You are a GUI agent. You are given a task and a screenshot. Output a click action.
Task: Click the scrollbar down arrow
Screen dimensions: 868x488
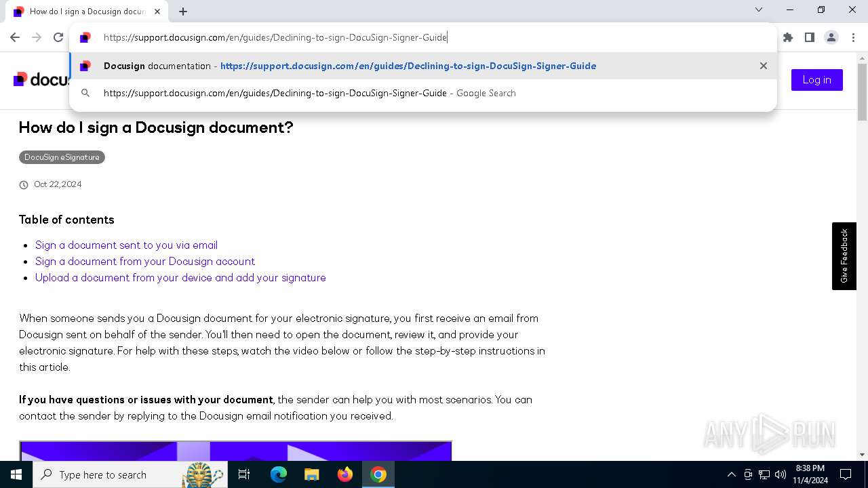point(862,455)
